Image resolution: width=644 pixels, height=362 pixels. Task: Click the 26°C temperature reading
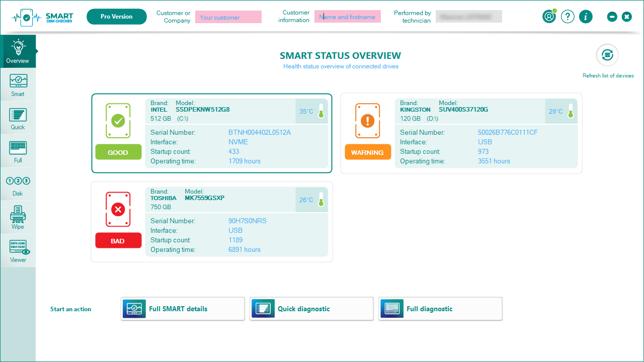coord(306,200)
